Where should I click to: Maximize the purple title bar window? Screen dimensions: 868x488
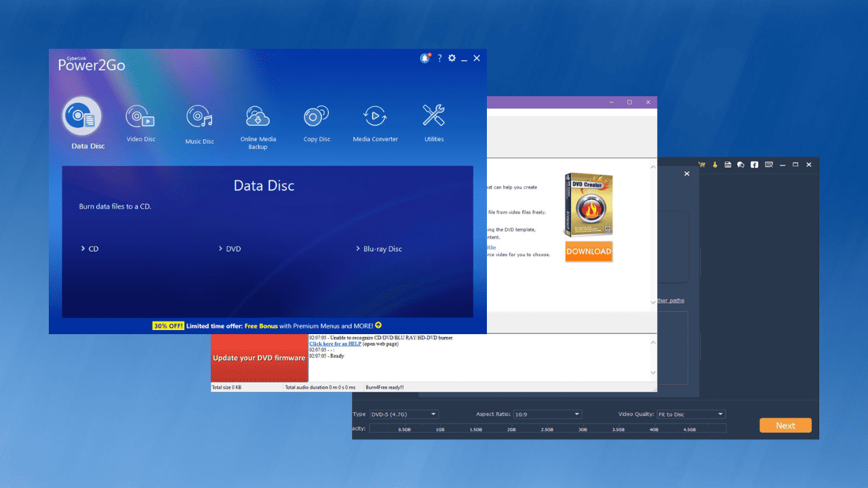click(629, 102)
